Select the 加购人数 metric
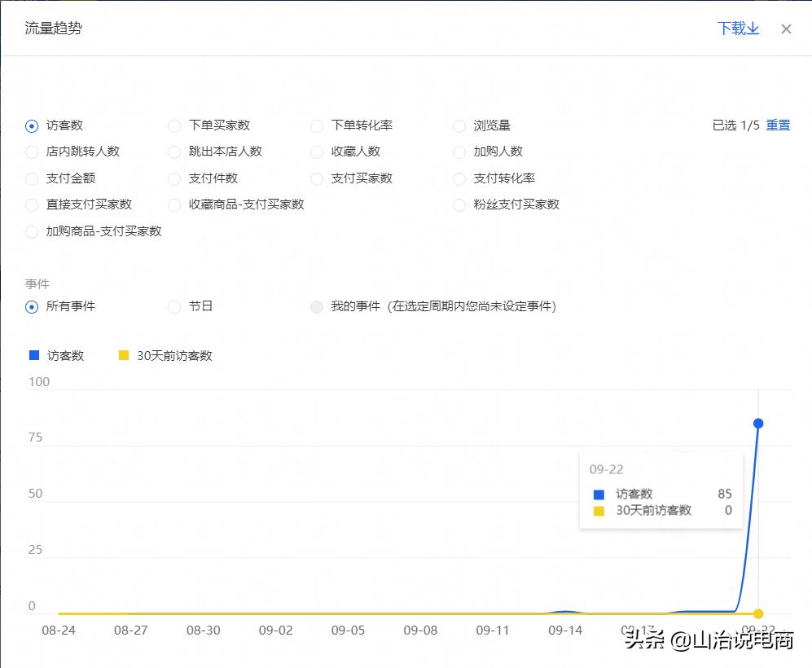The height and width of the screenshot is (668, 812). 459,152
